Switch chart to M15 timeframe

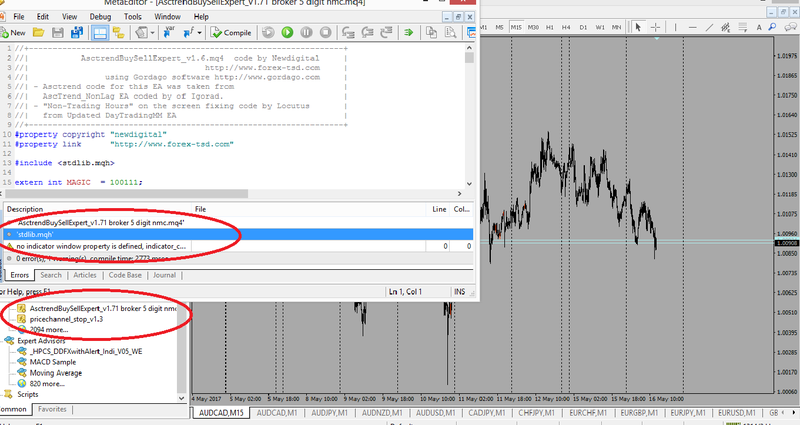(516, 27)
